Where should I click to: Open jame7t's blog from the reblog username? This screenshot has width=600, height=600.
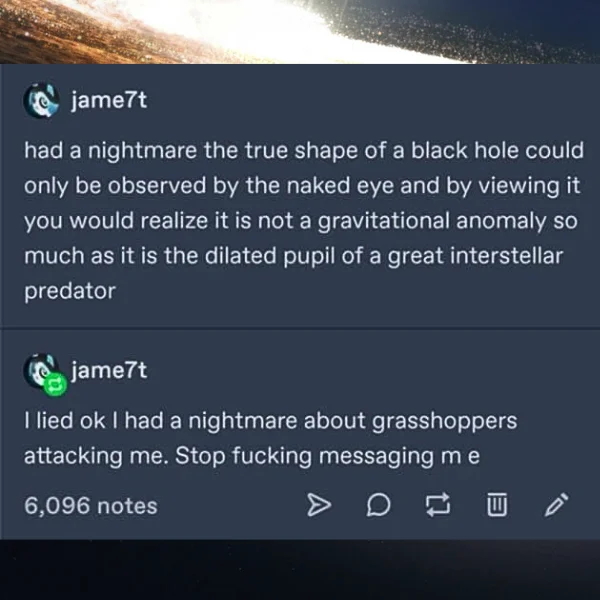(x=109, y=370)
